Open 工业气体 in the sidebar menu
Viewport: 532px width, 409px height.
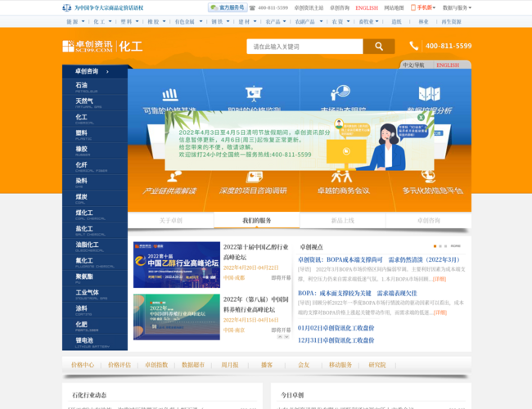tap(95, 294)
